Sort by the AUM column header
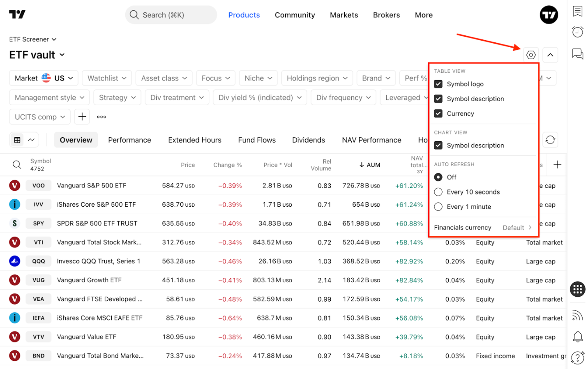The height and width of the screenshot is (369, 588). coord(369,165)
